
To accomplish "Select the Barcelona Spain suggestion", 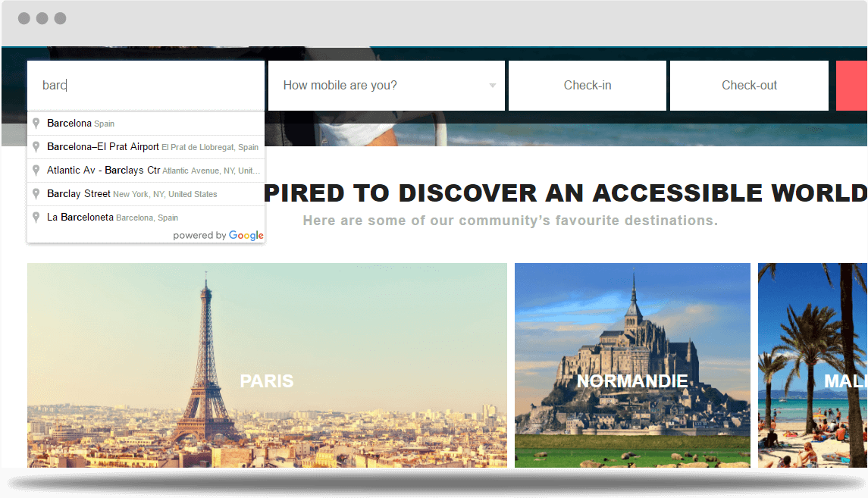I will [x=146, y=124].
